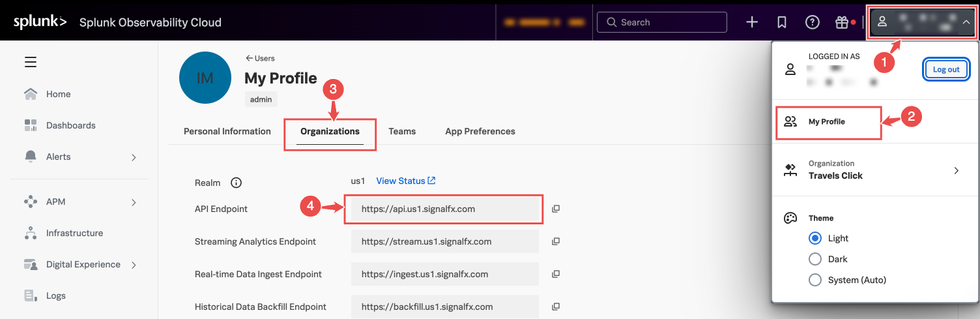Switch to the Teams tab
Viewport: 980px width, 319px height.
point(402,131)
